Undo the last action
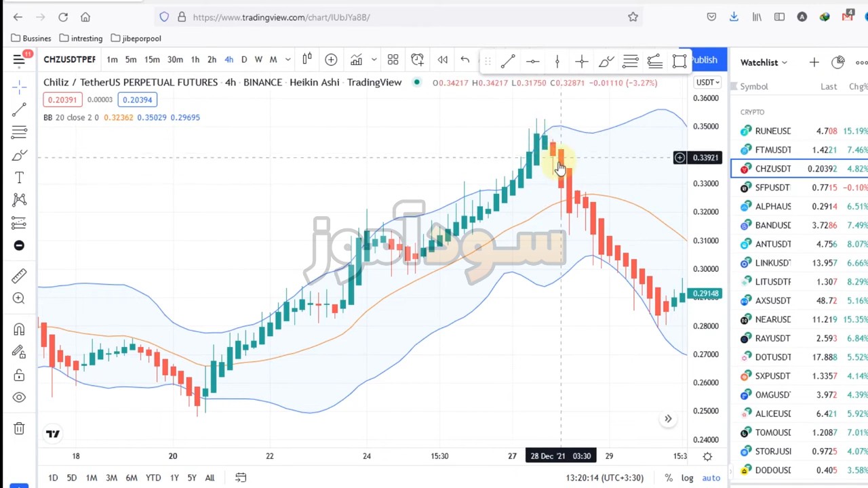Viewport: 868px width, 488px height. point(465,60)
